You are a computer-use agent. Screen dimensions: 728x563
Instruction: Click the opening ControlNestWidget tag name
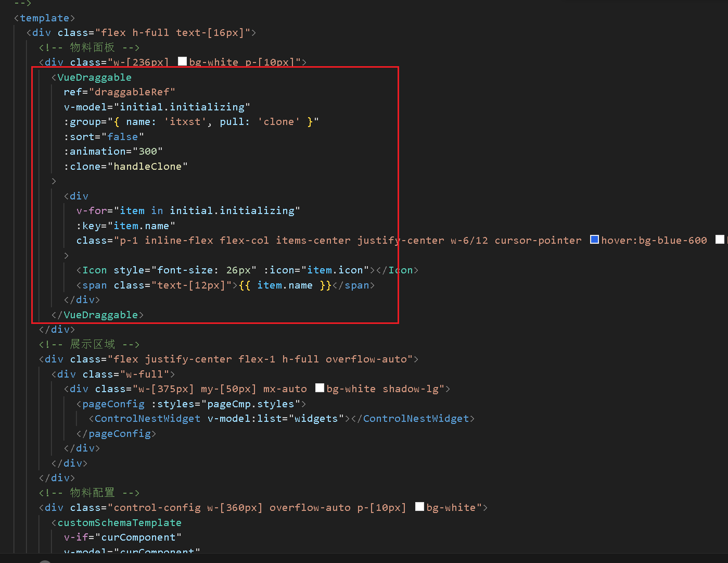tap(147, 419)
